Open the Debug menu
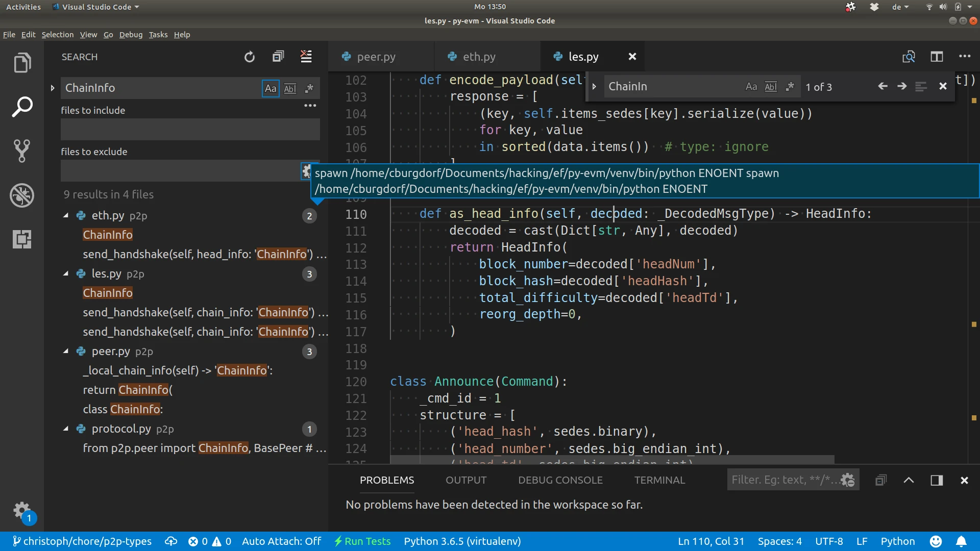The width and height of the screenshot is (980, 551). (131, 34)
